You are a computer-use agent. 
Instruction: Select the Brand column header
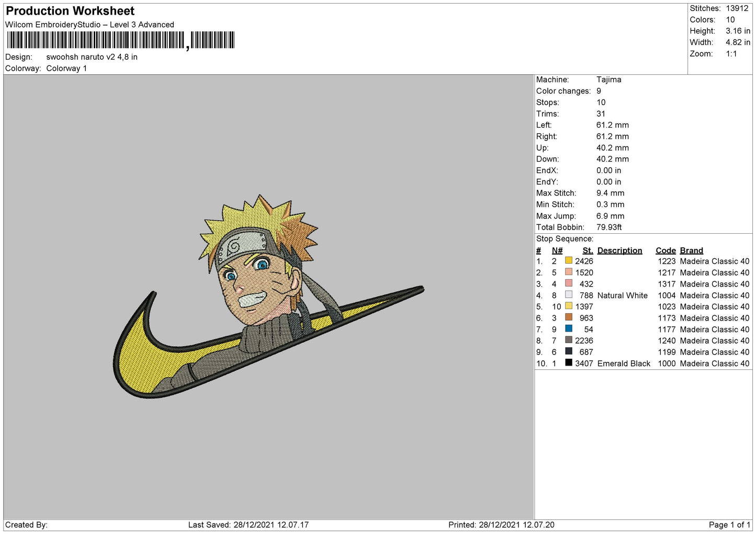click(x=691, y=251)
